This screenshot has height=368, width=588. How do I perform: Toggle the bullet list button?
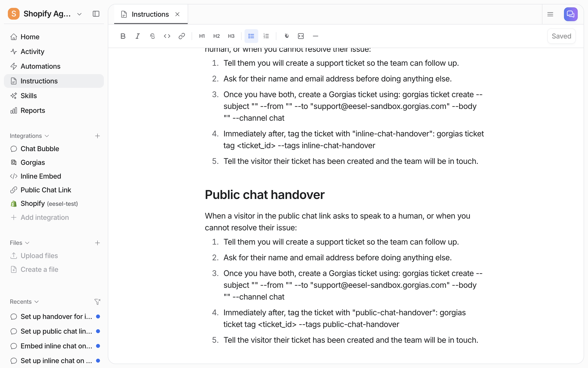click(x=251, y=36)
